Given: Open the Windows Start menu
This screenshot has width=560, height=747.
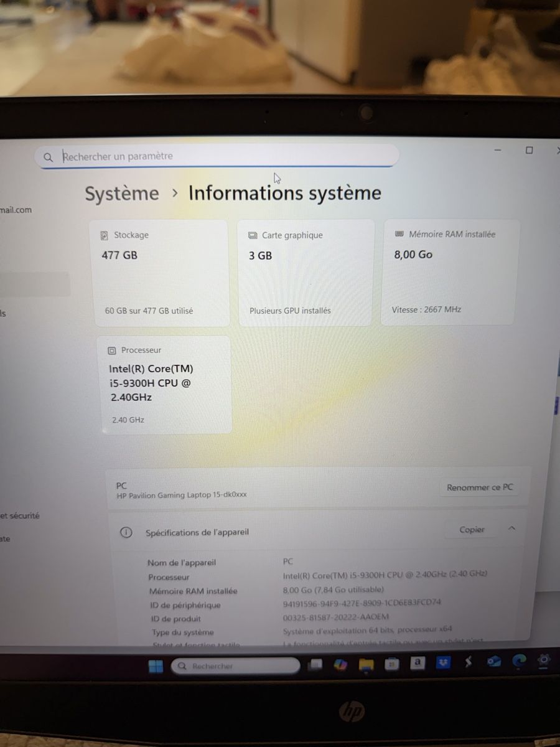Looking at the screenshot, I should [156, 666].
